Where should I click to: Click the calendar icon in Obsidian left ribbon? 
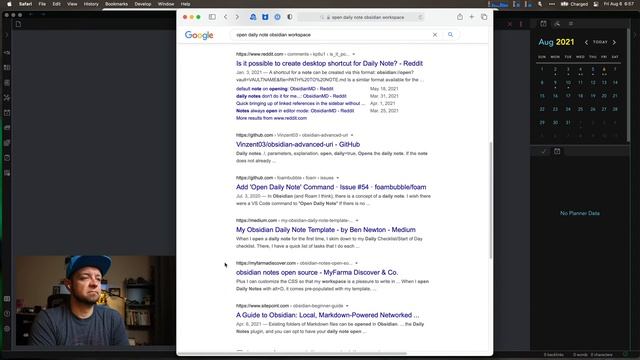tap(7, 113)
